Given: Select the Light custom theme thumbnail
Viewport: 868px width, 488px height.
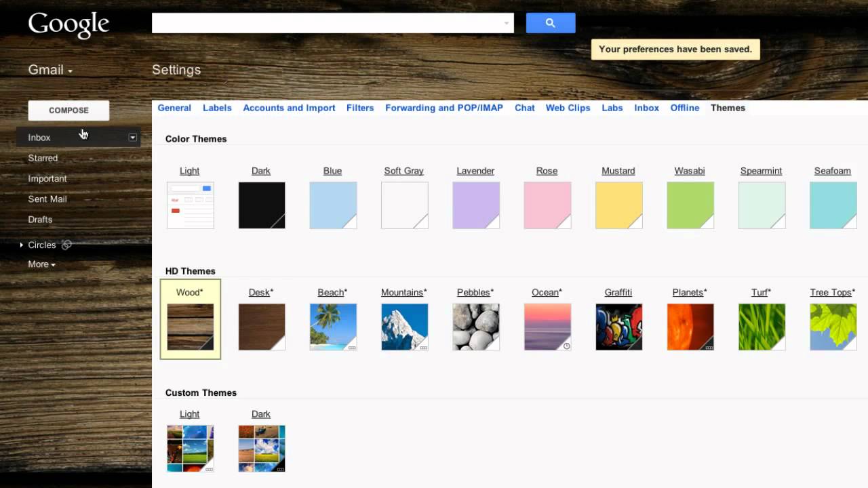Looking at the screenshot, I should 191,449.
